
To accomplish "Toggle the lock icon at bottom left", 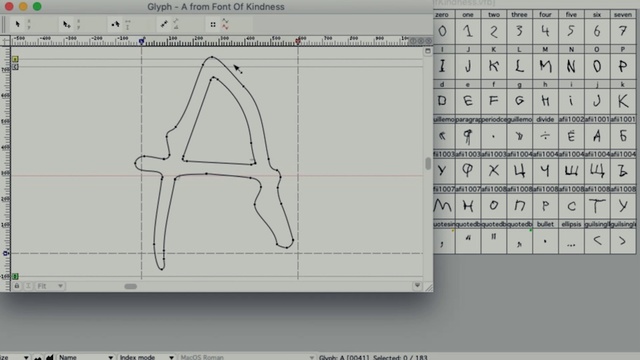I will [17, 286].
